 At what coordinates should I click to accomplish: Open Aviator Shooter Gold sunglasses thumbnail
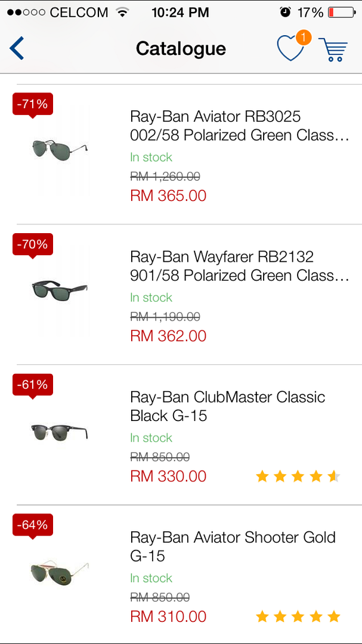60,572
